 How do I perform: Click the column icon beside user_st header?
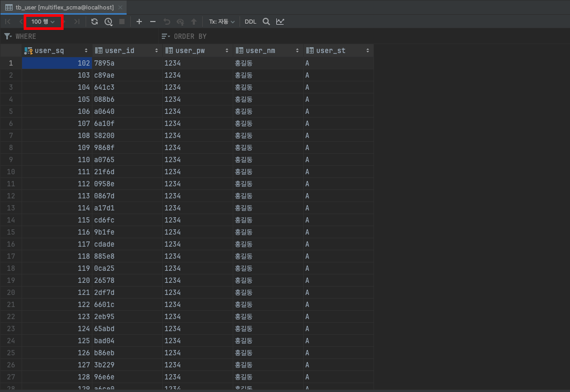click(x=310, y=50)
